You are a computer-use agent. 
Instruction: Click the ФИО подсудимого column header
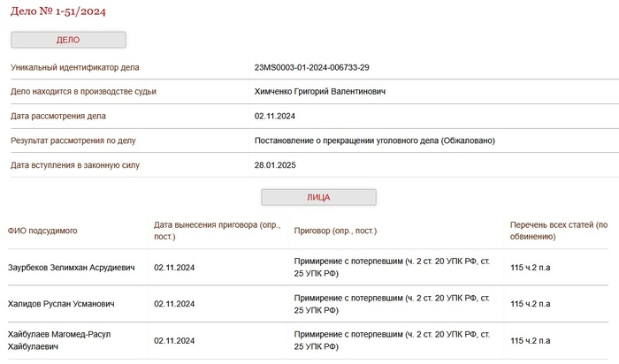pyautogui.click(x=42, y=231)
